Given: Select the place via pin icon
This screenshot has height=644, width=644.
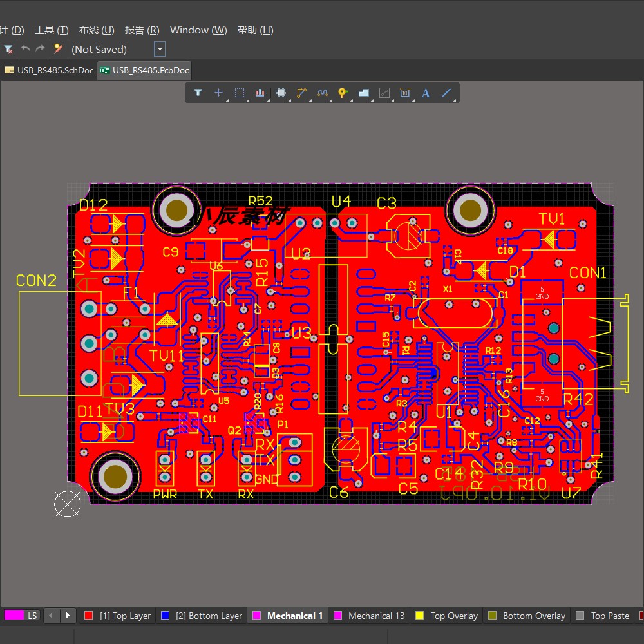Looking at the screenshot, I should click(x=343, y=93).
